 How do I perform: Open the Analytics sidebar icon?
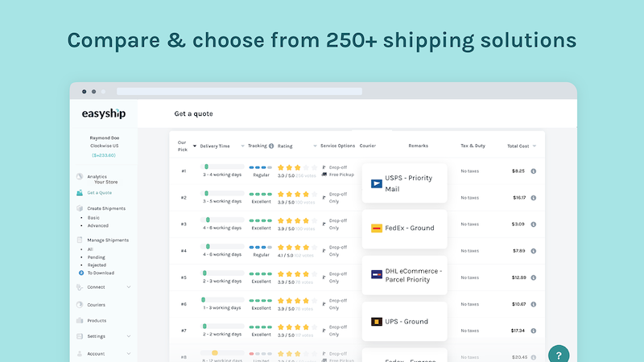pos(80,176)
